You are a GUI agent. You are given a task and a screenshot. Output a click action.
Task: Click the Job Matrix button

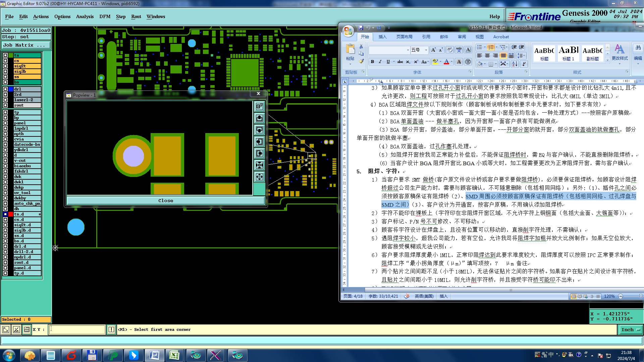coord(26,45)
